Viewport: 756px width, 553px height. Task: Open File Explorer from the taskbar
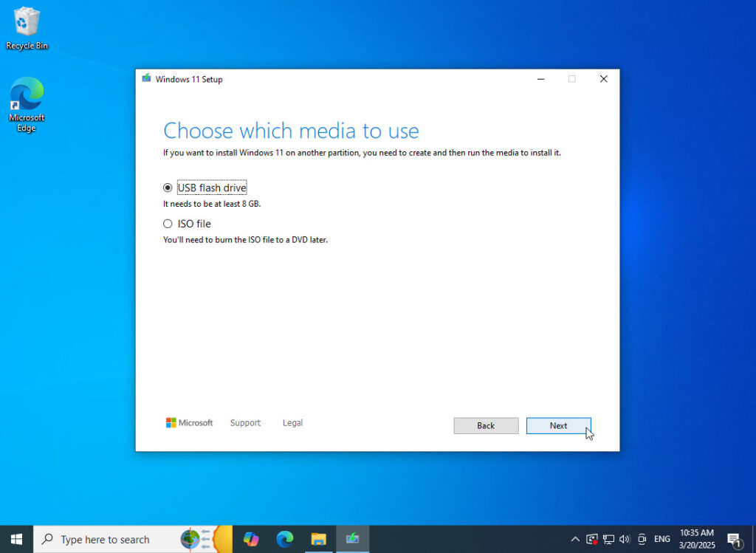(319, 539)
